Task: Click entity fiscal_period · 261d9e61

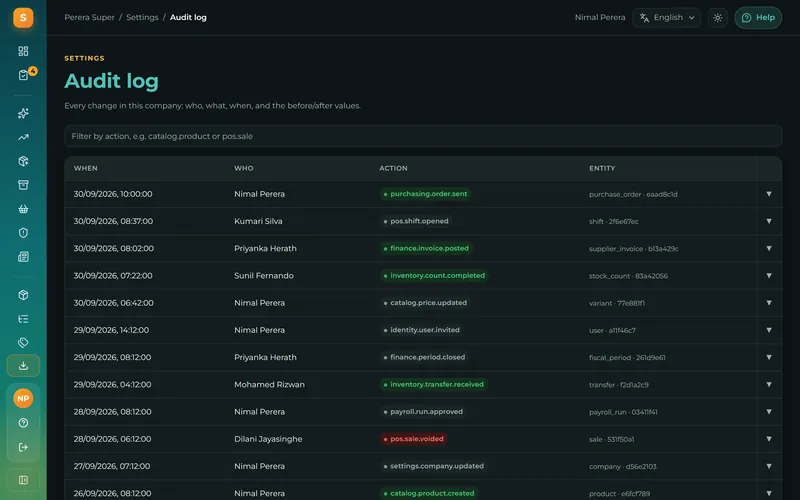Action: coord(627,358)
